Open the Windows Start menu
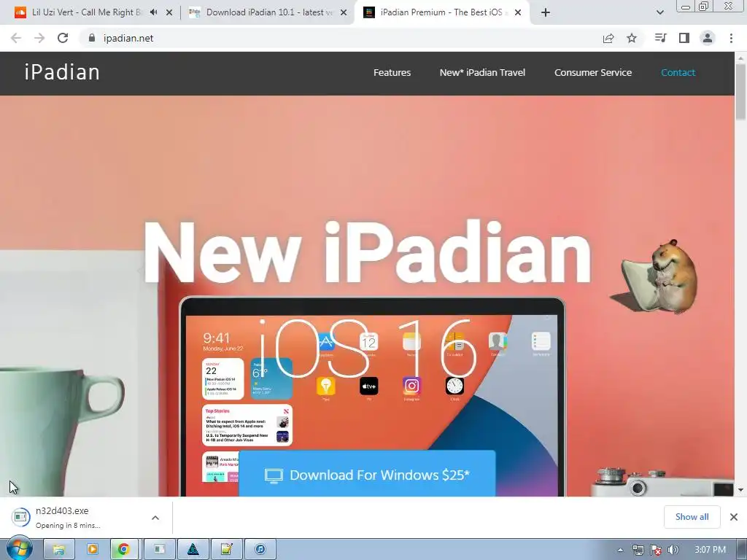This screenshot has width=747, height=560. point(19,549)
